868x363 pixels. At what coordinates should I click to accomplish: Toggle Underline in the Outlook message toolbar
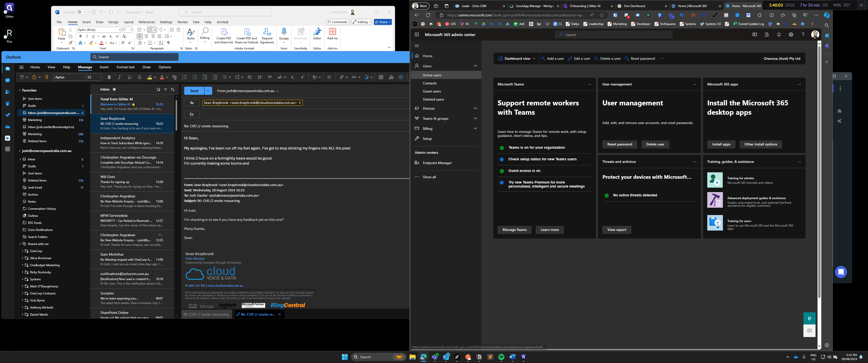click(129, 77)
